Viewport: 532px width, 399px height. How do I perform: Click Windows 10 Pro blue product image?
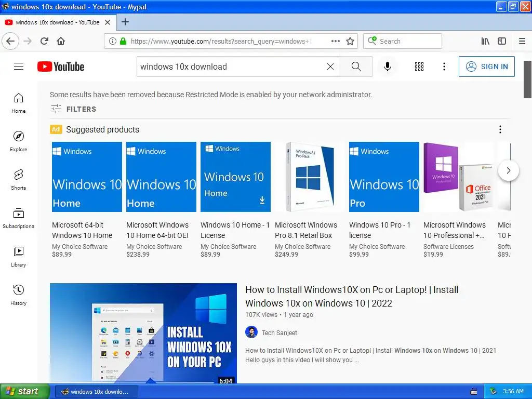tap(384, 177)
